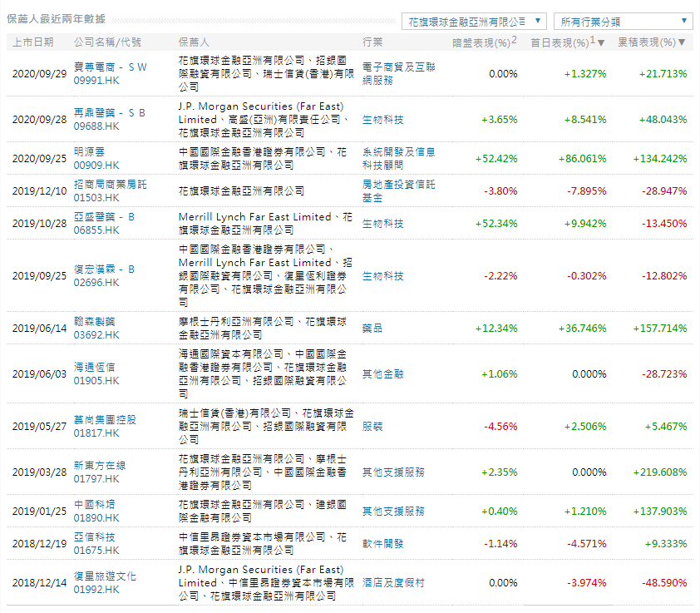Viewport: 700px width, 613px height.
Task: Select listing date 2020/09/25
Action: click(39, 159)
